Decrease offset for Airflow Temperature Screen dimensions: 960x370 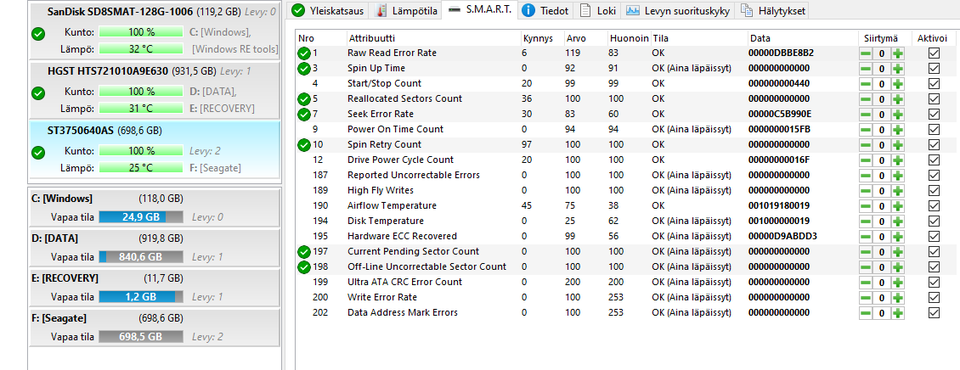point(866,206)
